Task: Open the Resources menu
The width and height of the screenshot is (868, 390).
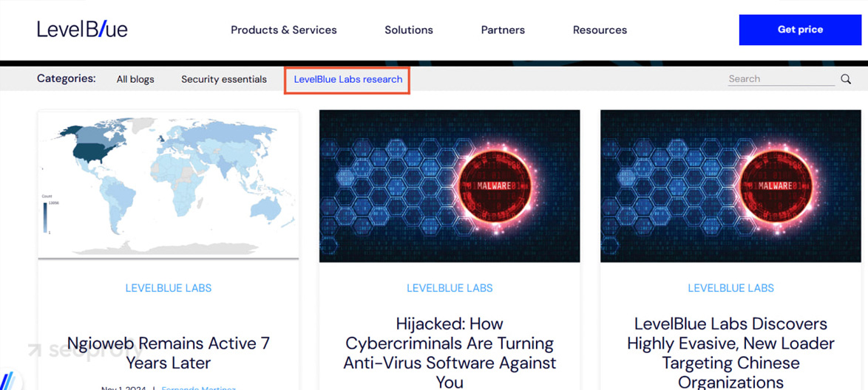Action: point(600,30)
